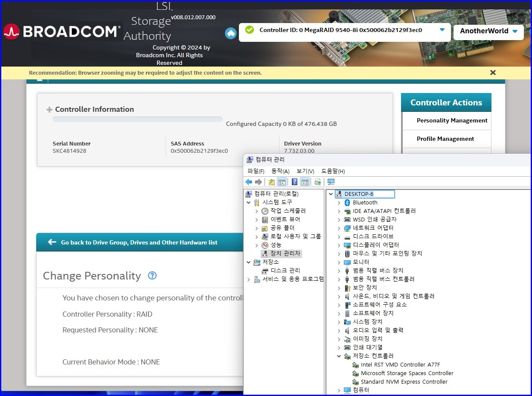Click the blue help question-mark toolbar icon
Image resolution: width=532 pixels, height=396 pixels.
click(294, 182)
